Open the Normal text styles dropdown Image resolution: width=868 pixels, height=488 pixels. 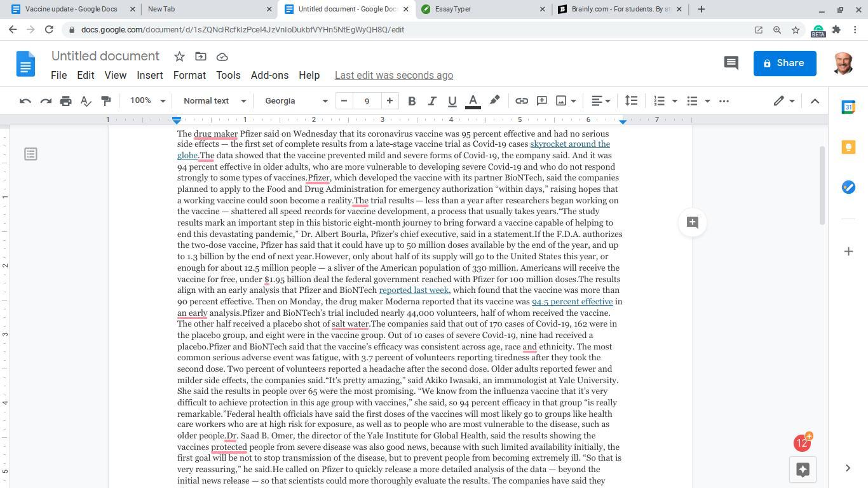pos(214,101)
